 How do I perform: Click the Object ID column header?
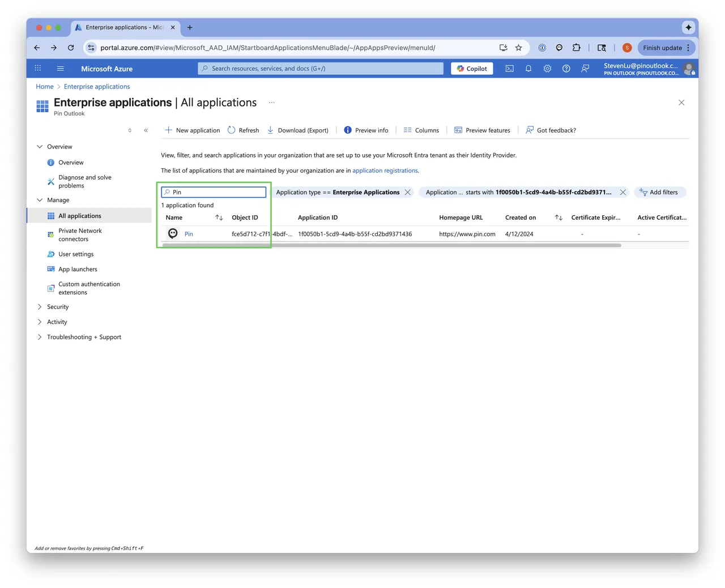coord(245,218)
